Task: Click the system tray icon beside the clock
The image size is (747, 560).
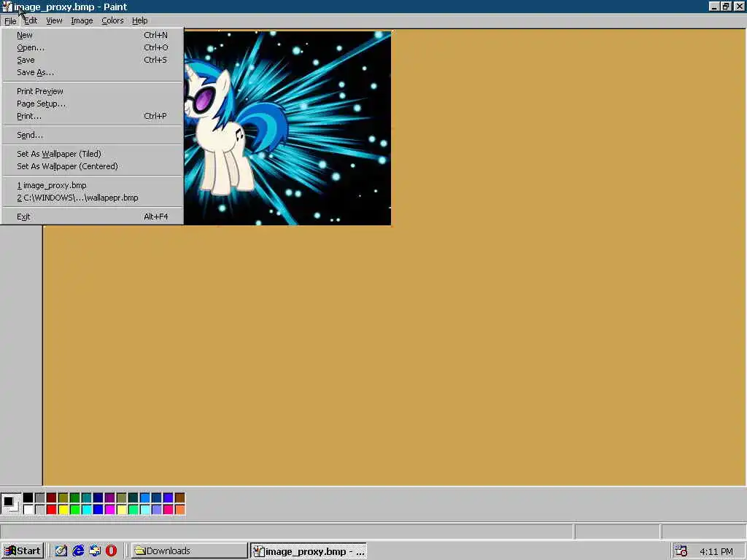Action: tap(681, 551)
